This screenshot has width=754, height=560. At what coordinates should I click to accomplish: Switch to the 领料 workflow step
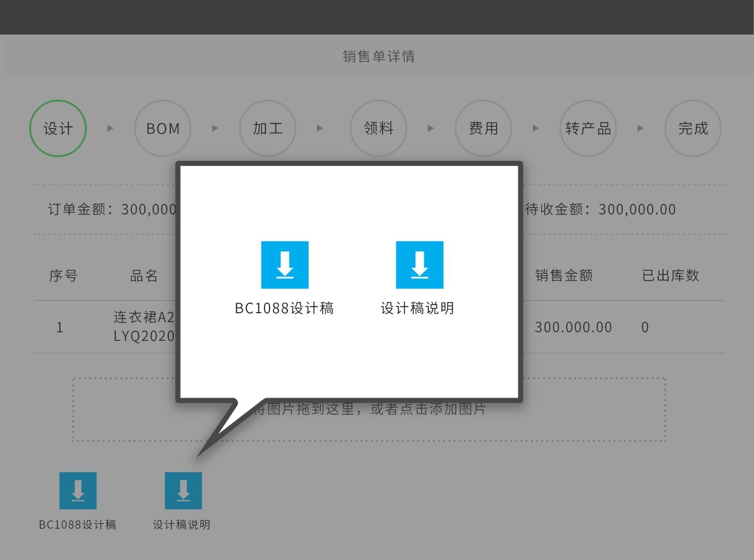pos(379,128)
